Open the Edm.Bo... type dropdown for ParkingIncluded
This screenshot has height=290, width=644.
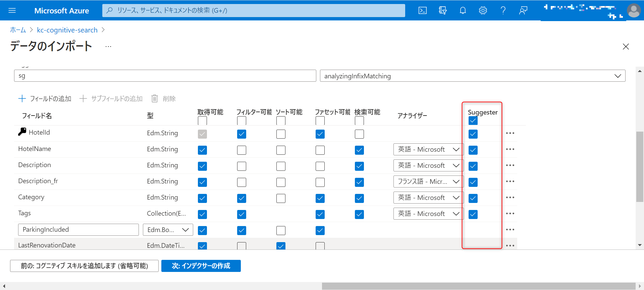[168, 230]
